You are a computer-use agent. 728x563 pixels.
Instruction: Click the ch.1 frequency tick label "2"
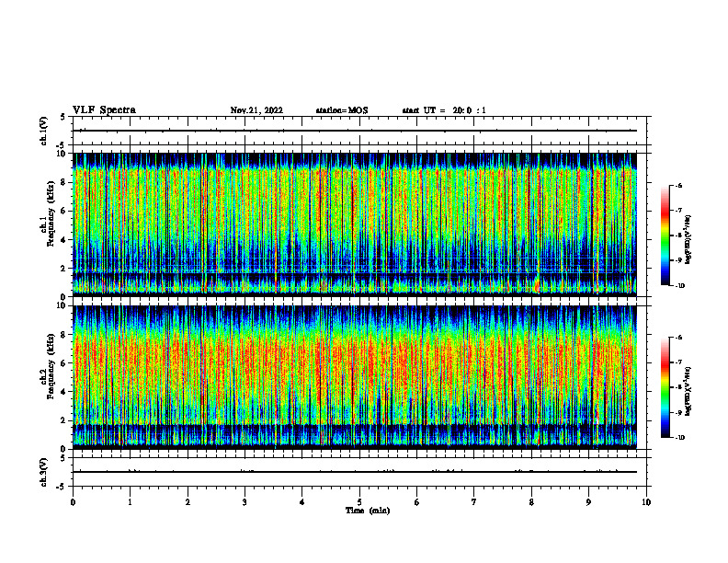click(64, 268)
